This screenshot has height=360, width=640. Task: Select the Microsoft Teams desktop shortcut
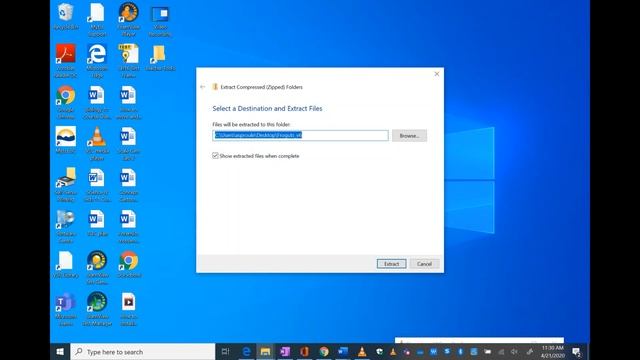pos(66,309)
